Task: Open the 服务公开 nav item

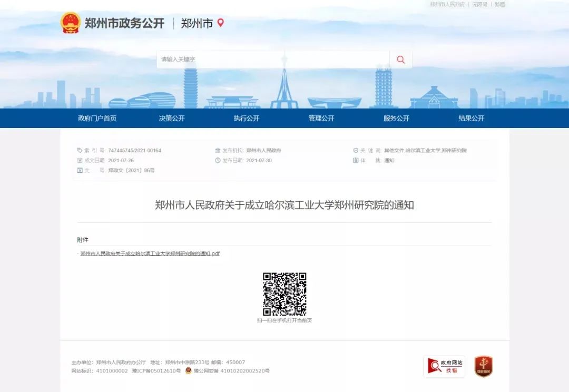Action: coord(396,119)
